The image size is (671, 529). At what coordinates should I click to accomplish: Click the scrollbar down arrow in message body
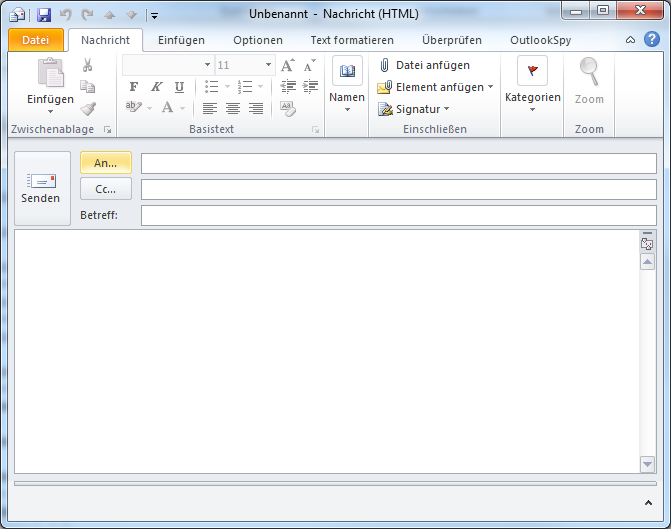click(647, 464)
